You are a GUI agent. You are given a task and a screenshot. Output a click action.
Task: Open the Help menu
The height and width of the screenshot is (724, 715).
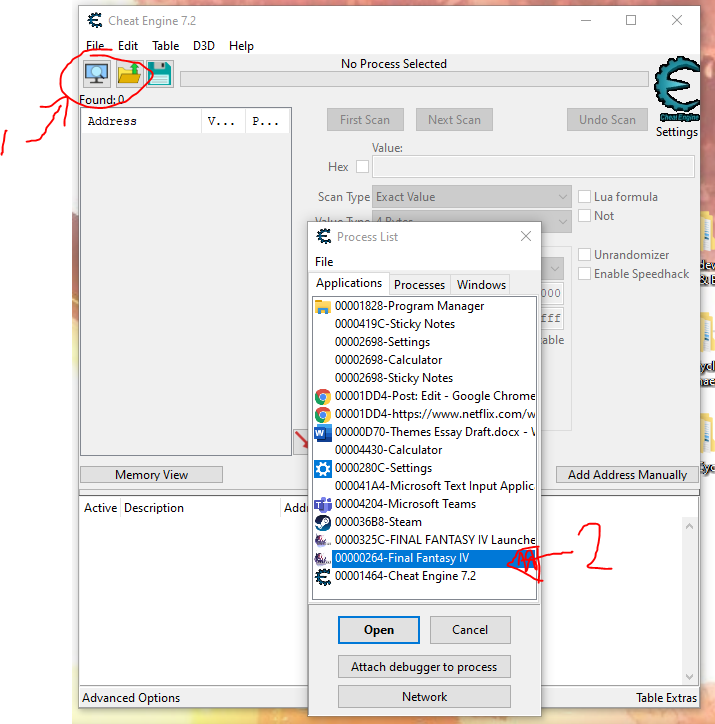pos(241,46)
